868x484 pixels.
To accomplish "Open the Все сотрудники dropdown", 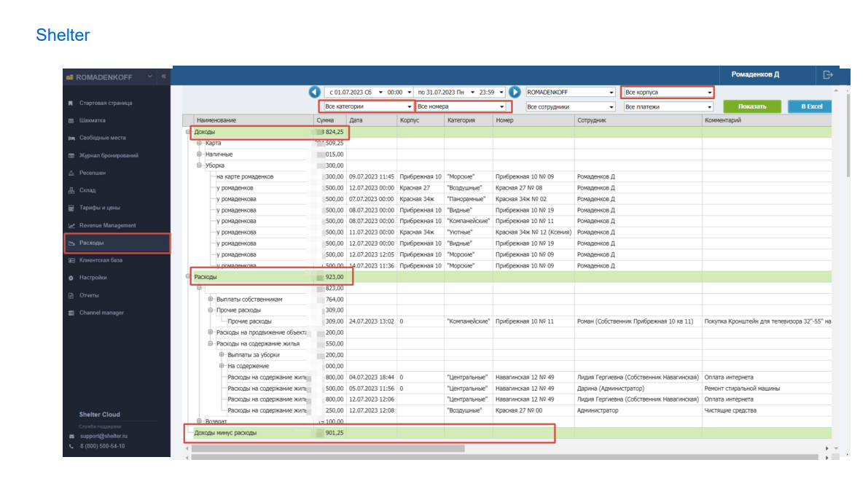I will click(570, 107).
